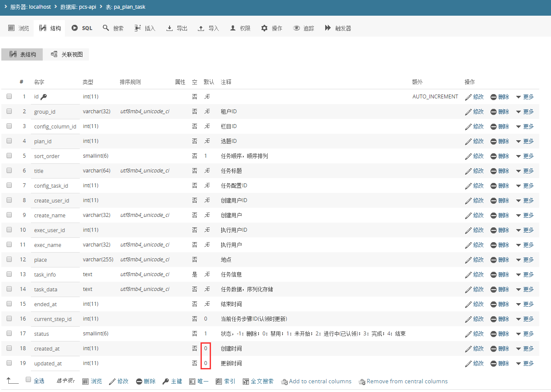The image size is (551, 392).
Task: Click the edit pencil icon for place row
Action: coord(468,260)
